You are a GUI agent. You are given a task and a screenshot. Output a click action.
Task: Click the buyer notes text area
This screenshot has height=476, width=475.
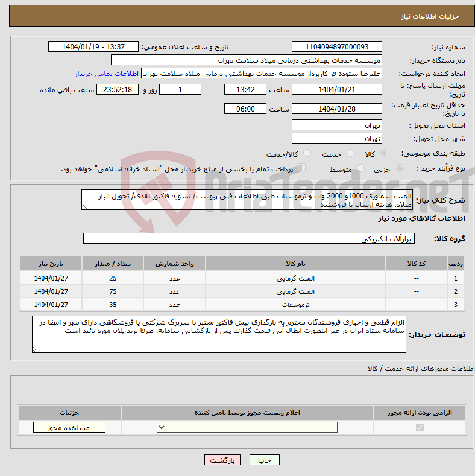[x=219, y=334]
